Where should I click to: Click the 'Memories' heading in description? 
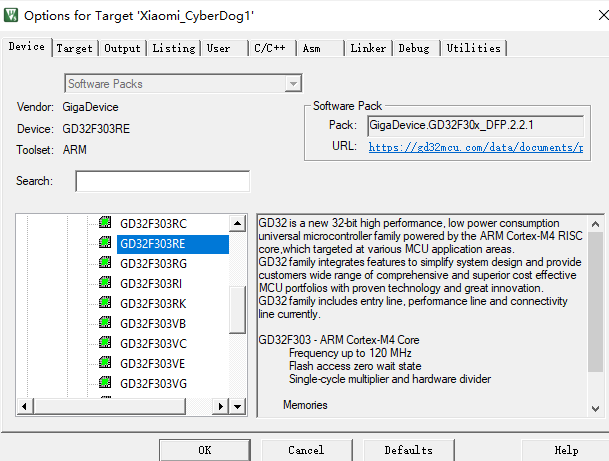(305, 405)
